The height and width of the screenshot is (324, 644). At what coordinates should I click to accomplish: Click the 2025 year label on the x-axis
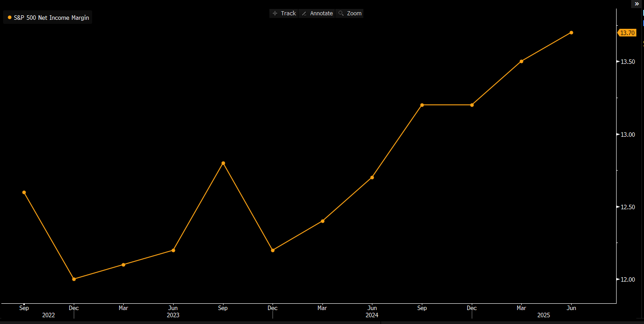pos(544,315)
